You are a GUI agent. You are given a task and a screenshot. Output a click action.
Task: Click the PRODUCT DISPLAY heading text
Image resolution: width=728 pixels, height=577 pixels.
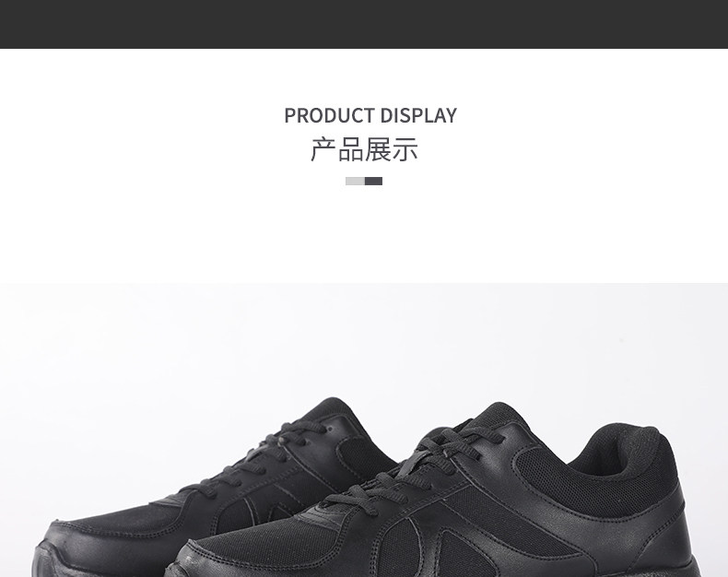[370, 116]
